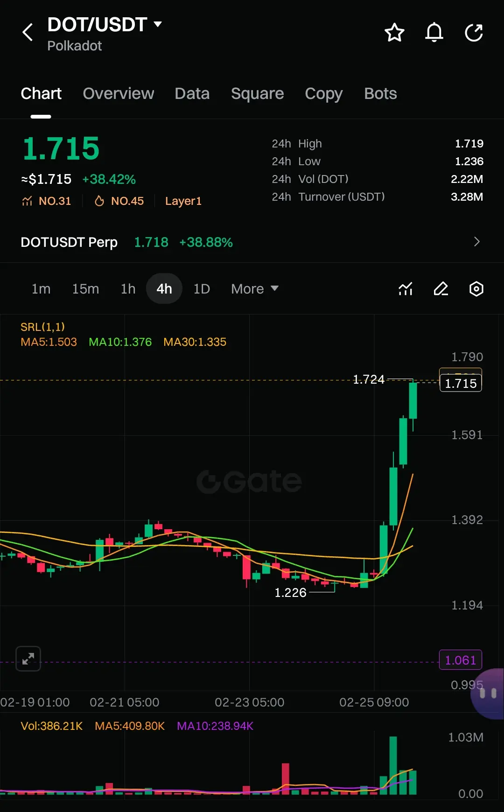504x812 pixels.
Task: Open the Data tab
Action: pos(192,94)
